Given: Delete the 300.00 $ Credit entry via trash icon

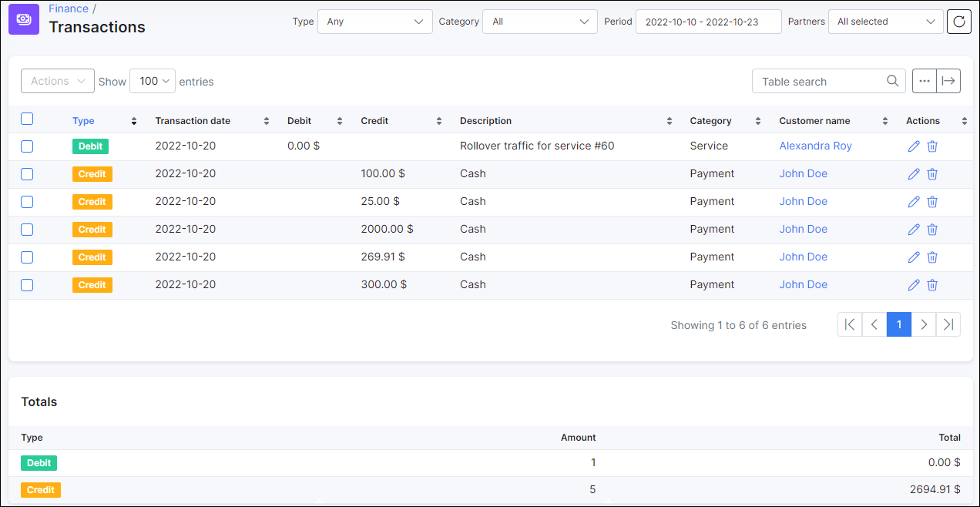Looking at the screenshot, I should pyautogui.click(x=932, y=284).
